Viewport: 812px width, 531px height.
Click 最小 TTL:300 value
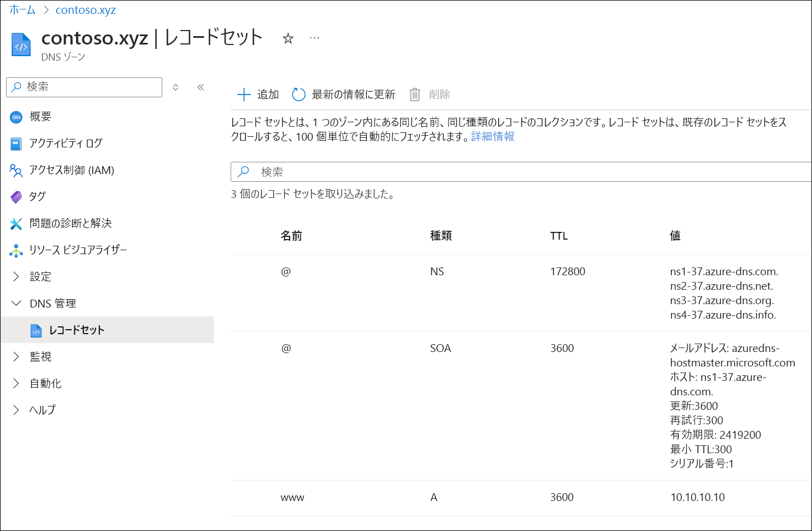[701, 449]
